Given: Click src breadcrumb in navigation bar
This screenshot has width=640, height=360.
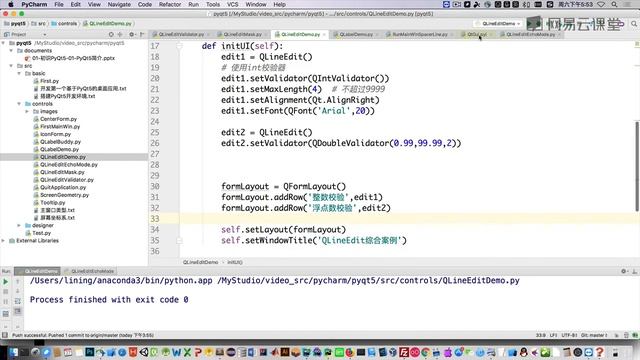Looking at the screenshot, I should (x=38, y=24).
